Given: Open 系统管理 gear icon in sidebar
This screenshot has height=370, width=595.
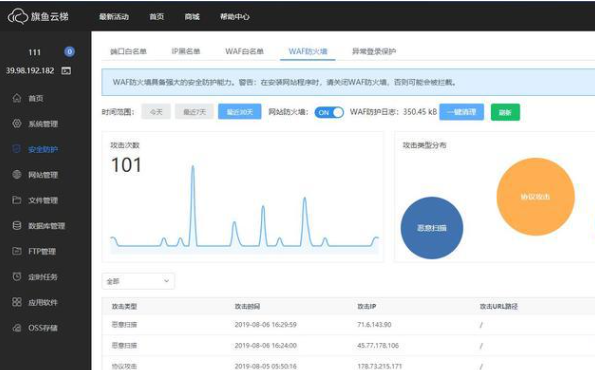Looking at the screenshot, I should pos(17,123).
